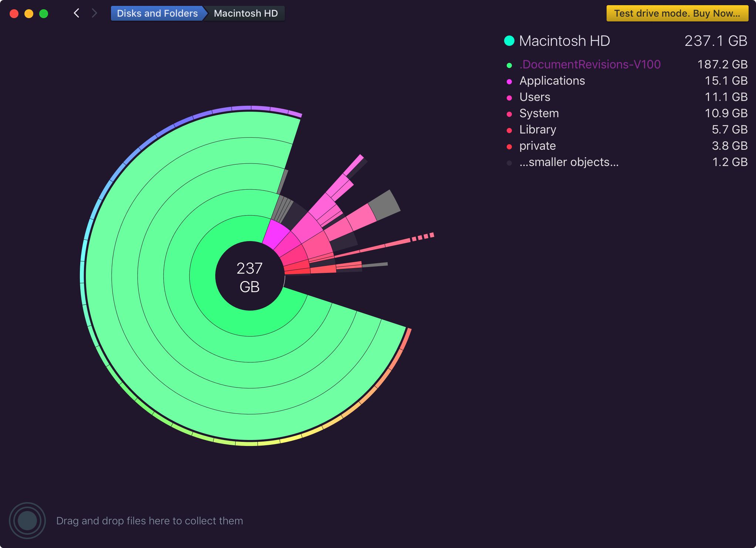Click red dot beside Library
Viewport: 756px width, 548px height.
point(509,131)
